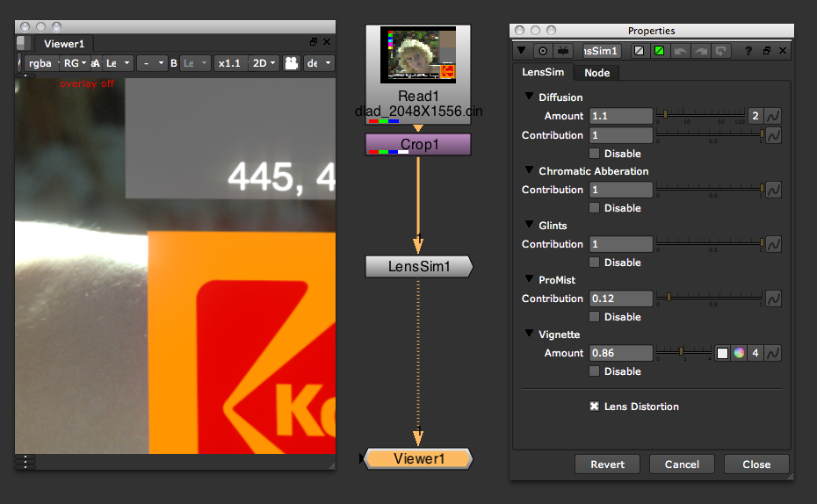Open the Viewer1 pane content menu icon
Screen dimensions: 817x504
pyautogui.click(x=23, y=43)
